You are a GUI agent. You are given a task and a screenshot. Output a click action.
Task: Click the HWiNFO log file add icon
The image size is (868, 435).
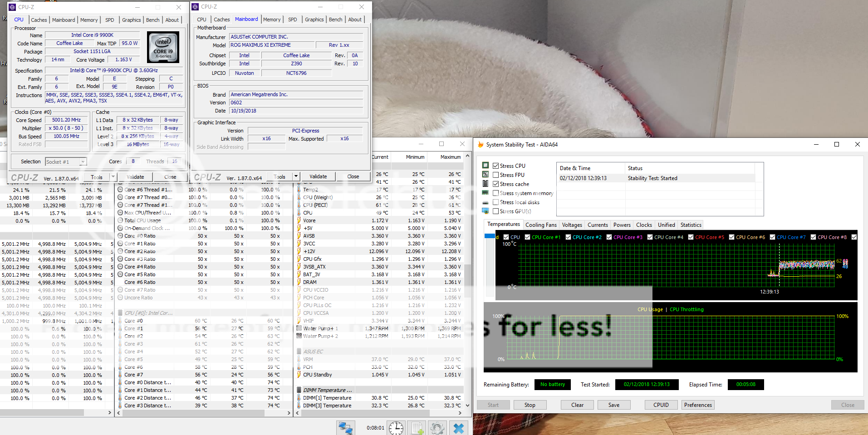tap(417, 428)
